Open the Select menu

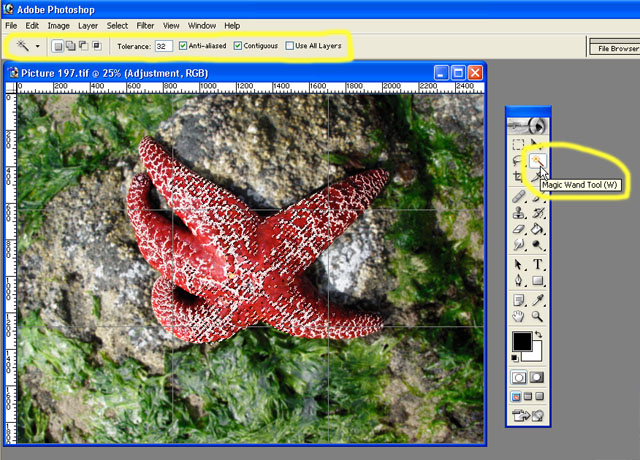(117, 26)
